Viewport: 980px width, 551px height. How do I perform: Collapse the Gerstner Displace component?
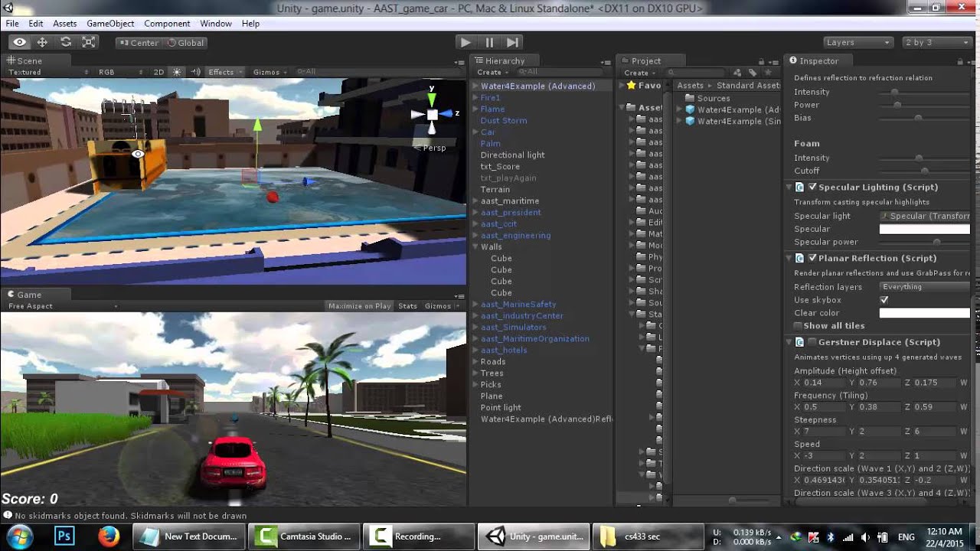click(789, 342)
